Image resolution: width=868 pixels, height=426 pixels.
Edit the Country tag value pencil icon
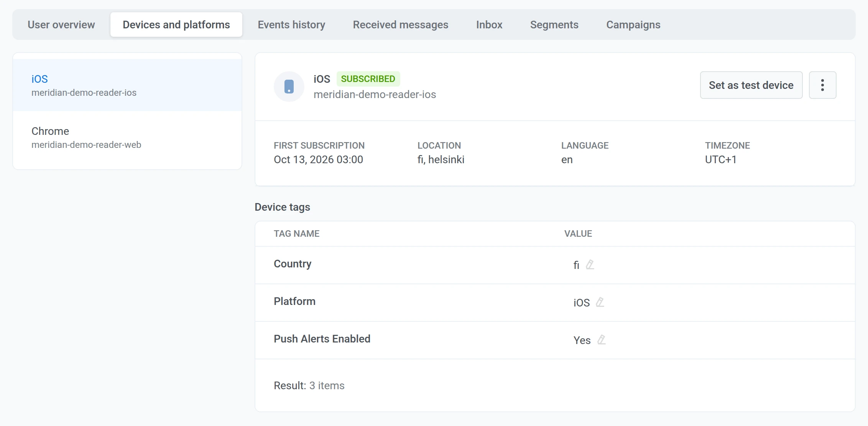click(590, 265)
